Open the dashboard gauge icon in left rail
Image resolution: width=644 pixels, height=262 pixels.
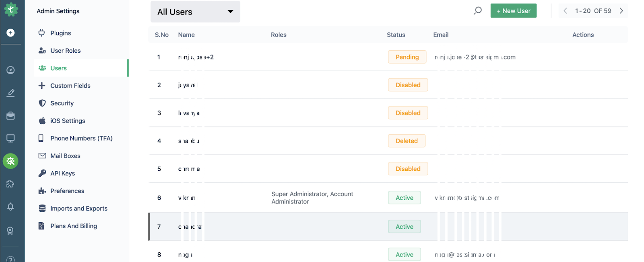[10, 70]
